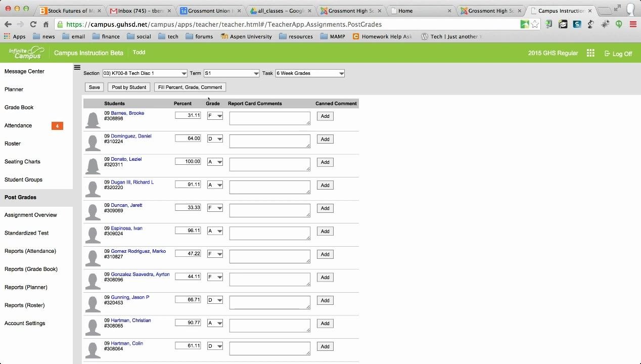The height and width of the screenshot is (364, 641).
Task: Click Students column header
Action: pos(114,104)
